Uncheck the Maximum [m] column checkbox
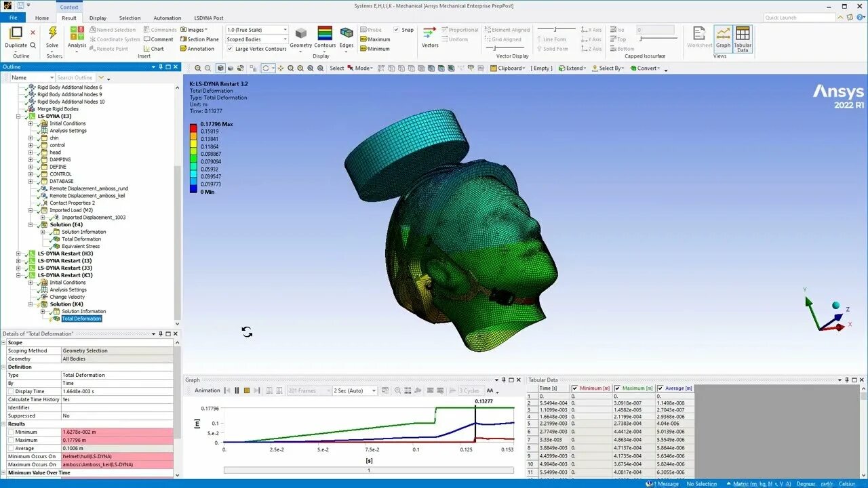 (617, 388)
